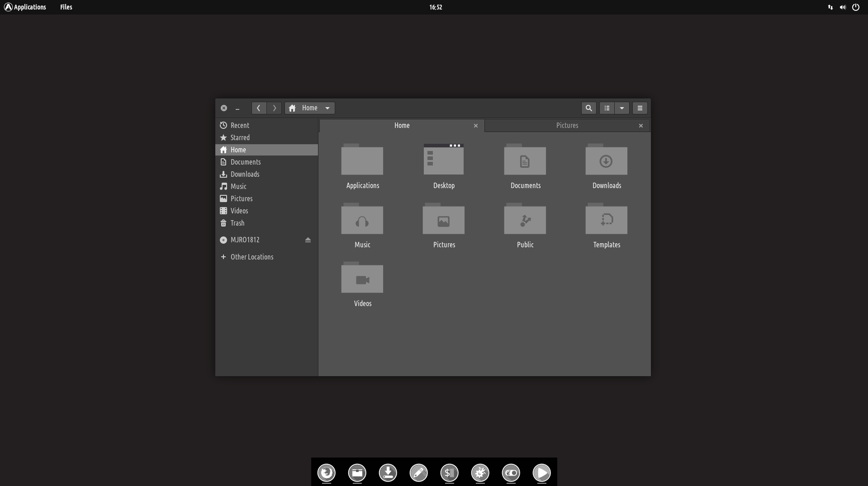The width and height of the screenshot is (868, 486).
Task: Open the hamburger menu in Files
Action: pyautogui.click(x=640, y=108)
